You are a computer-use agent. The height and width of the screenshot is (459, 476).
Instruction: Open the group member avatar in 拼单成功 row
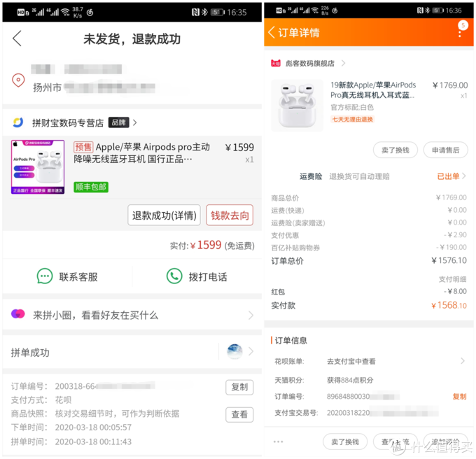234,352
